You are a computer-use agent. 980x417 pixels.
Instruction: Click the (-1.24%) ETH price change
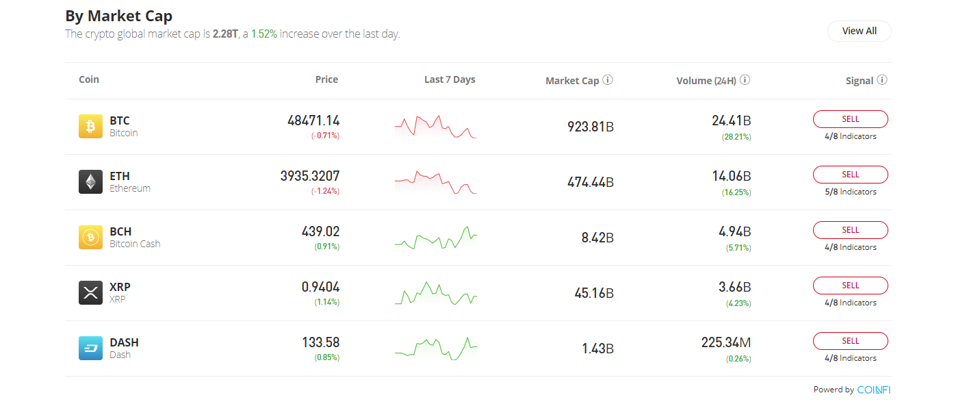325,192
